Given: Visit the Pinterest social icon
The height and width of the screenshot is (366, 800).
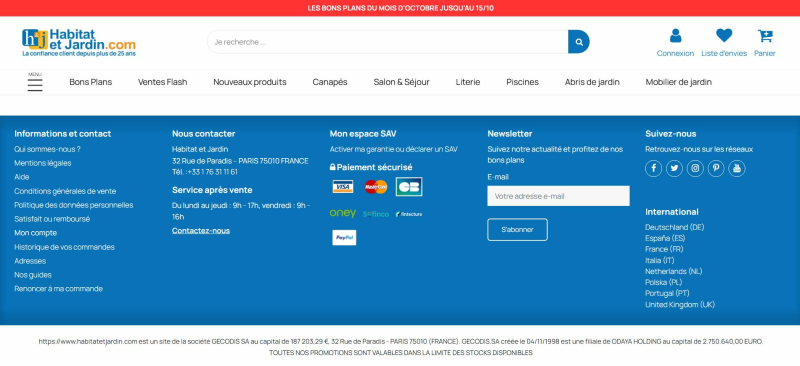Looking at the screenshot, I should click(x=716, y=168).
